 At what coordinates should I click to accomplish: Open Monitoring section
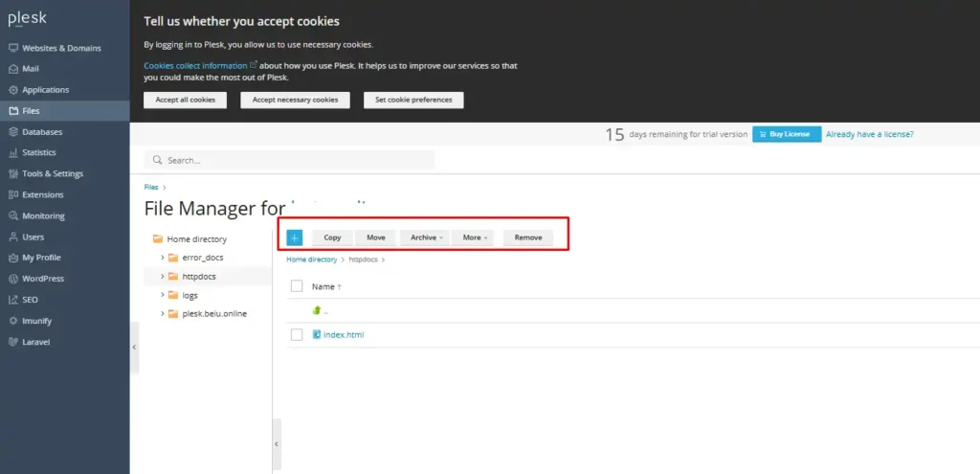[65, 215]
